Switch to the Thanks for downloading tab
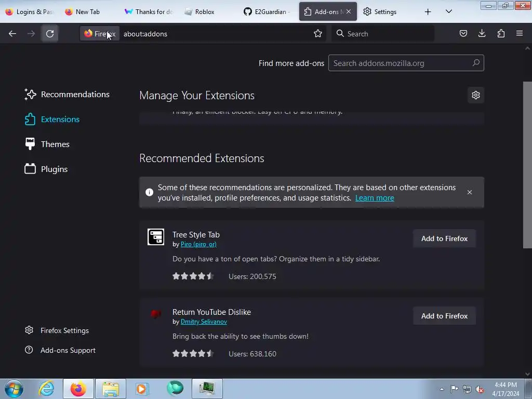Screen dimensions: 532x399 pyautogui.click(x=149, y=11)
